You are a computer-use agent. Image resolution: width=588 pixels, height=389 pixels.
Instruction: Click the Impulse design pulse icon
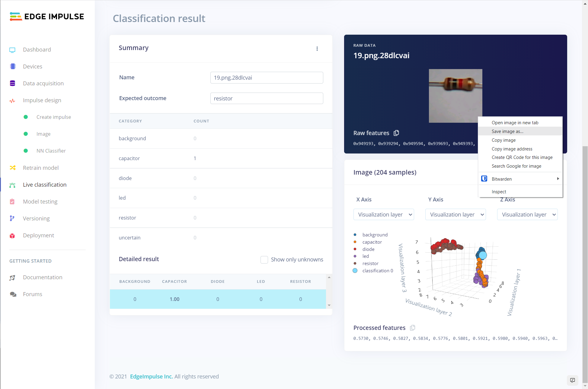tap(12, 101)
